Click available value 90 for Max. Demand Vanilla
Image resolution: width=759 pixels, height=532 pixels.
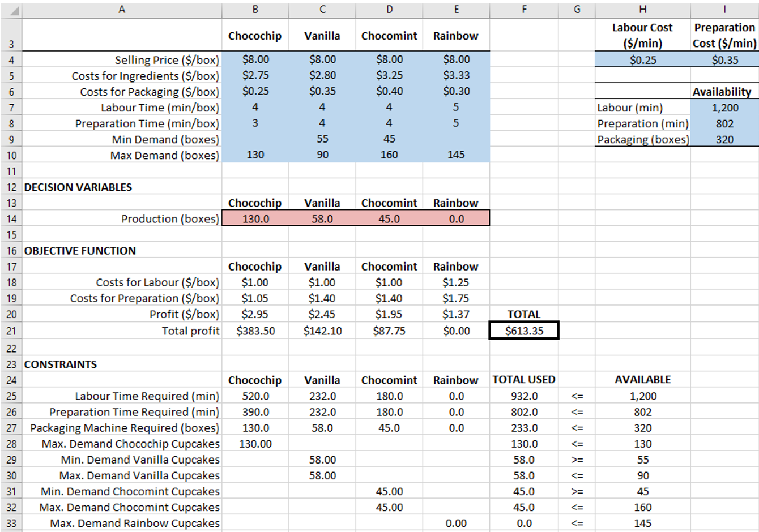point(643,476)
